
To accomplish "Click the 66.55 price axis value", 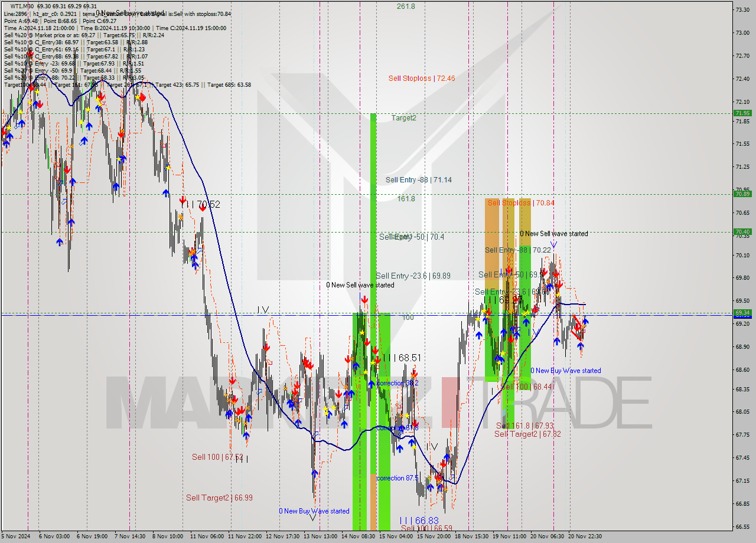I will tap(742, 526).
